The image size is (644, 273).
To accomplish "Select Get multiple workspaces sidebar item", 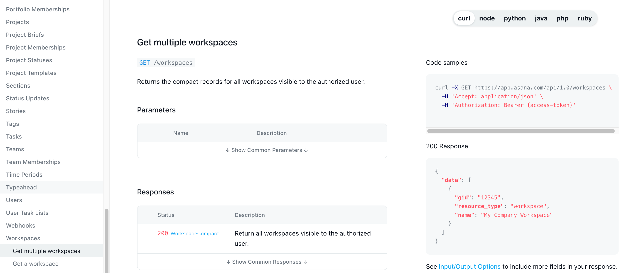I will (46, 251).
